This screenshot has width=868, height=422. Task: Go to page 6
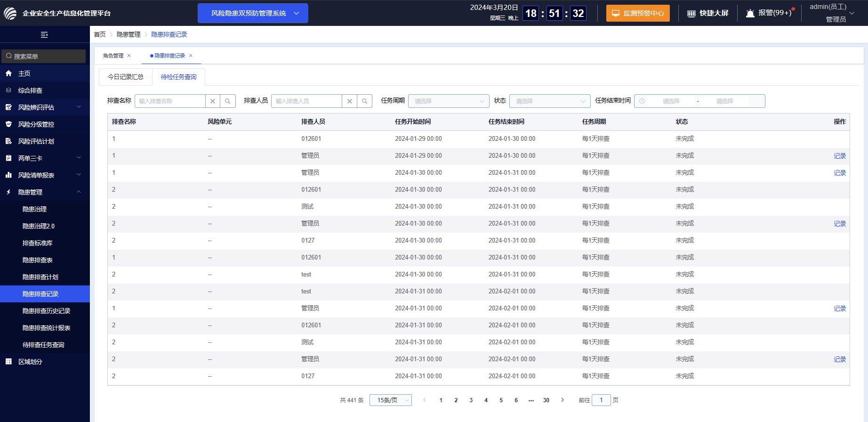(516, 400)
